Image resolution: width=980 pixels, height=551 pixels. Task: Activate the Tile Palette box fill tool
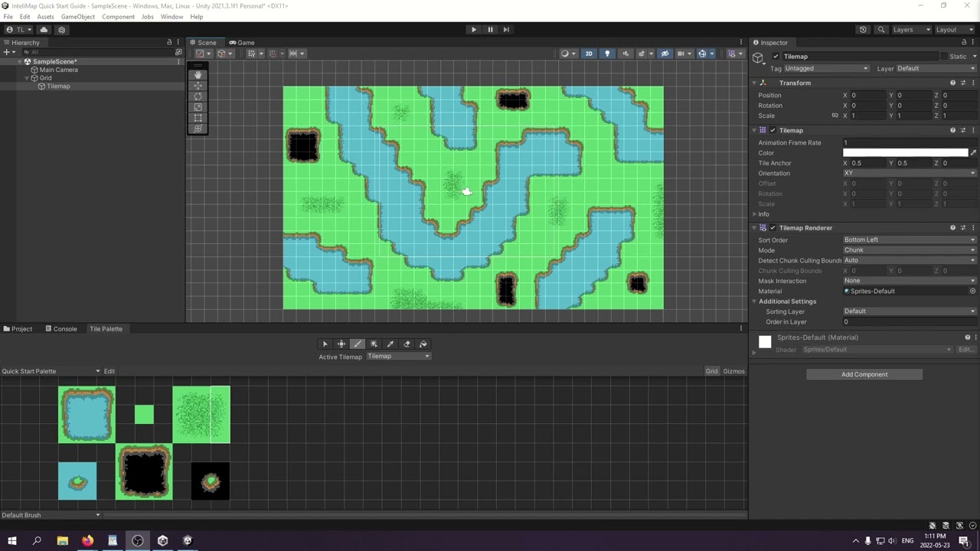(374, 344)
